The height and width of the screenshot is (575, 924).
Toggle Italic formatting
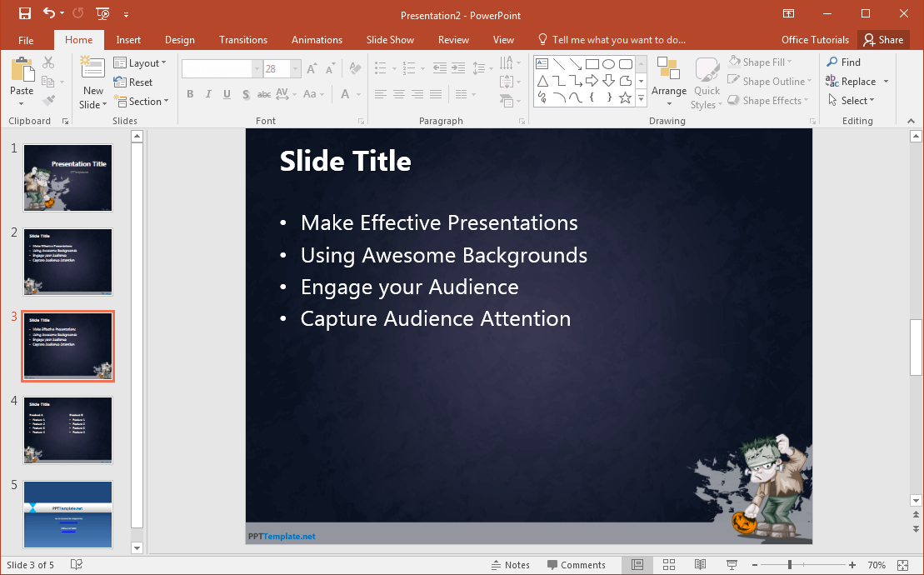[x=208, y=95]
